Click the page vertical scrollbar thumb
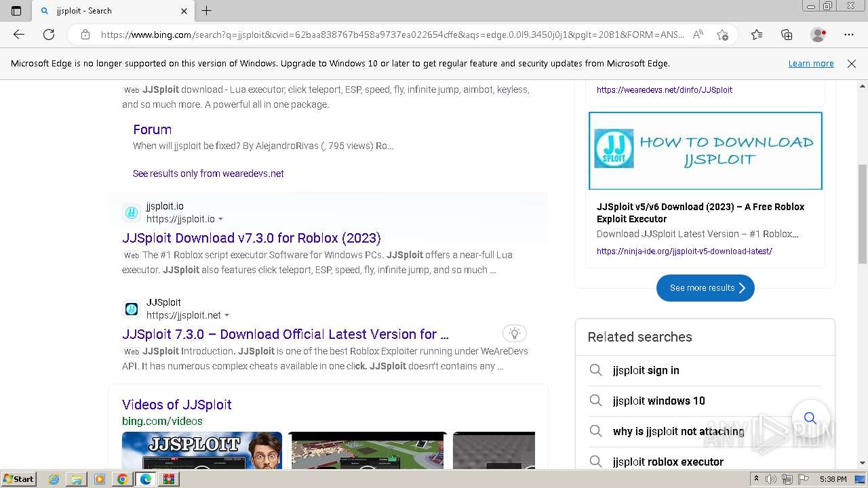 click(863, 213)
